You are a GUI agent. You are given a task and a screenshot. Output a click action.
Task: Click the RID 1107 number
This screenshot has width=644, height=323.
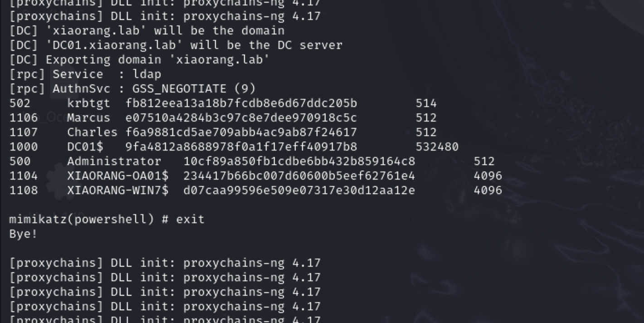[24, 132]
